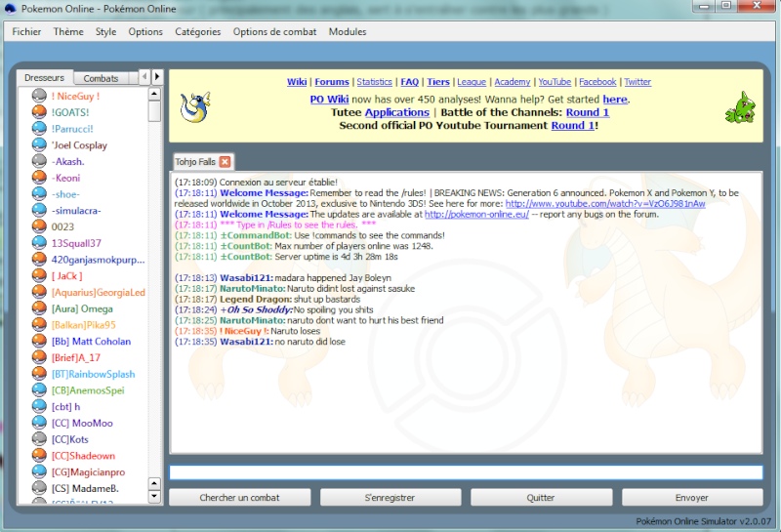781x532 pixels.
Task: Close the Tohjo Falls channel tab
Action: coord(226,162)
